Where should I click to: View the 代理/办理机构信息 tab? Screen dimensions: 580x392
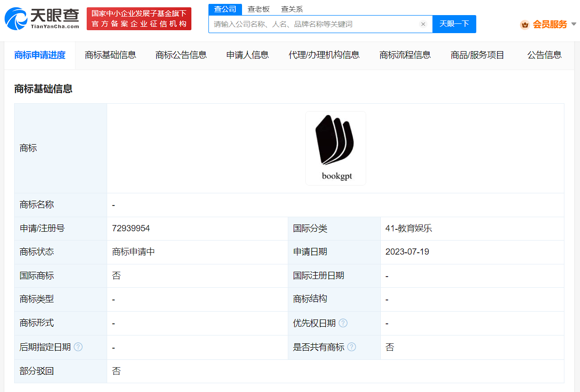324,55
